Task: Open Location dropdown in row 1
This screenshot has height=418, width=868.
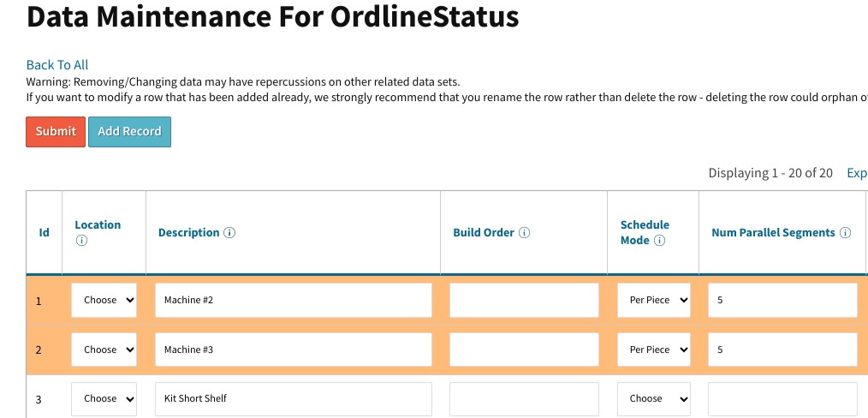Action: click(x=104, y=301)
